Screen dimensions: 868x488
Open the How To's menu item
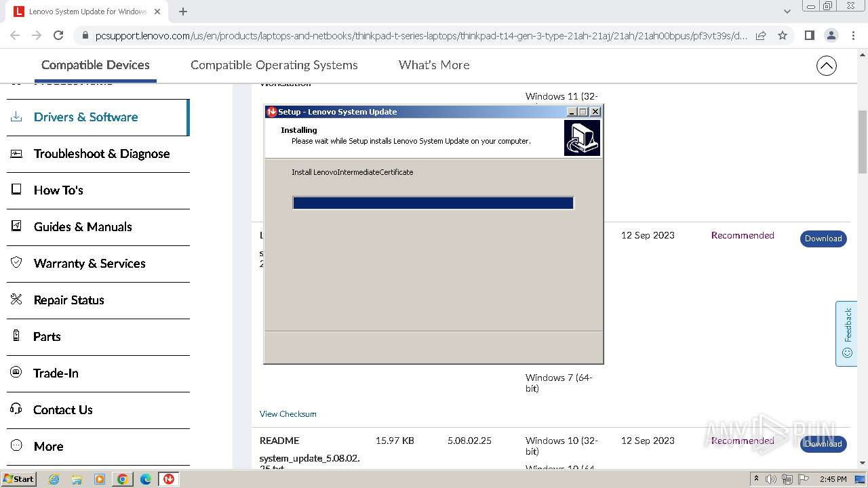pyautogui.click(x=58, y=190)
